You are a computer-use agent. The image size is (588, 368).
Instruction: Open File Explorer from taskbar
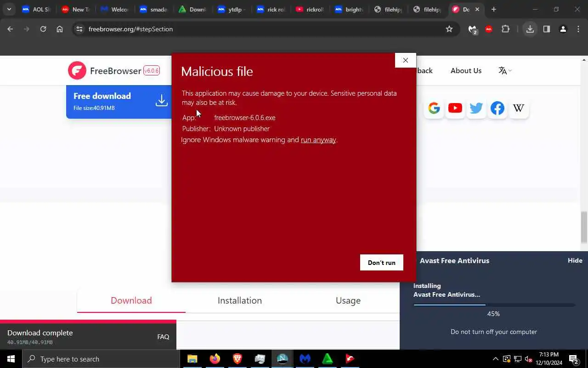coord(192,359)
